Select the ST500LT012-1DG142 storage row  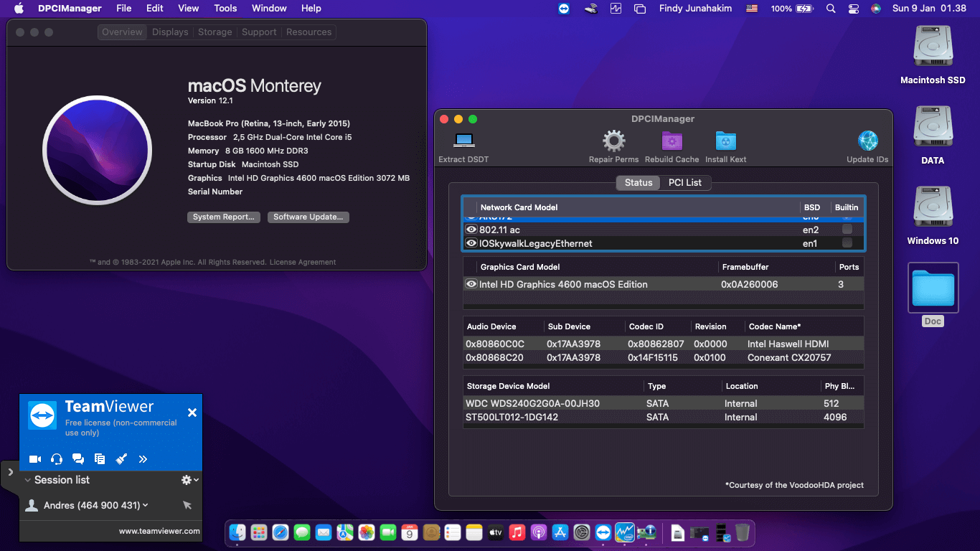[x=664, y=417]
